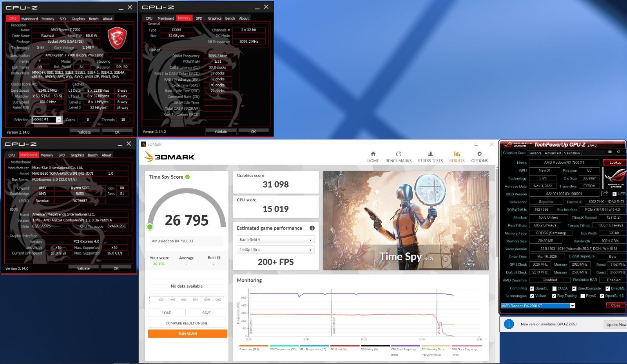
Task: Toggle the Ray Tracing checkbox
Action: click(x=554, y=296)
